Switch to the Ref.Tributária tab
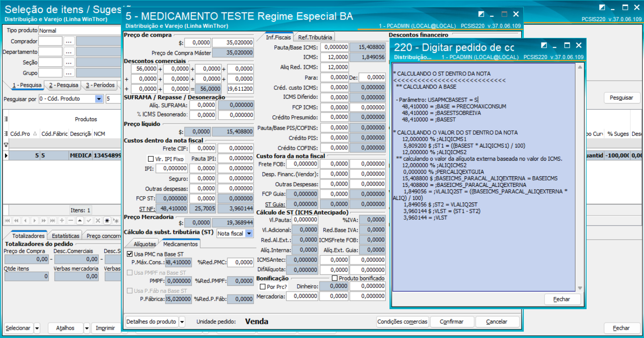The height and width of the screenshot is (338, 644). [x=315, y=37]
